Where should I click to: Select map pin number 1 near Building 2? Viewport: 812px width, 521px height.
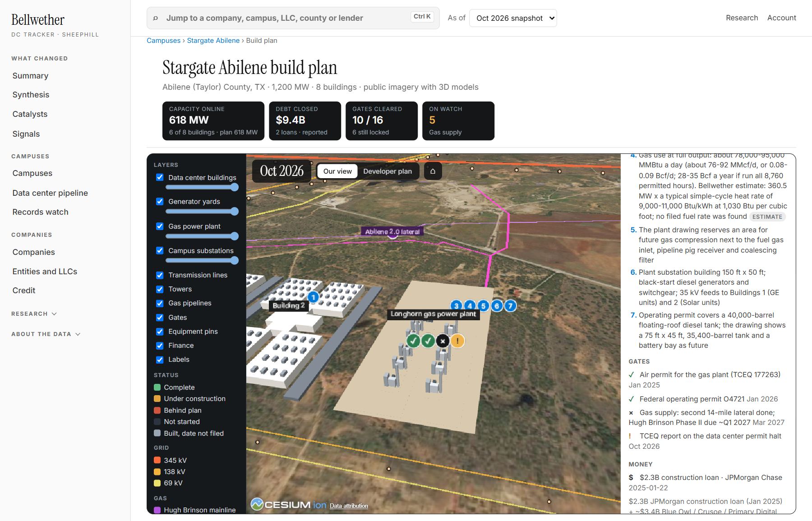click(313, 297)
